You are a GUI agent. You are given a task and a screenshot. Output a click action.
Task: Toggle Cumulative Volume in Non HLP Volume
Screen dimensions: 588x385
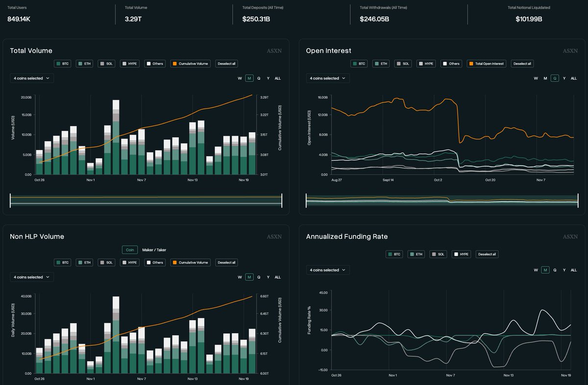pos(191,263)
